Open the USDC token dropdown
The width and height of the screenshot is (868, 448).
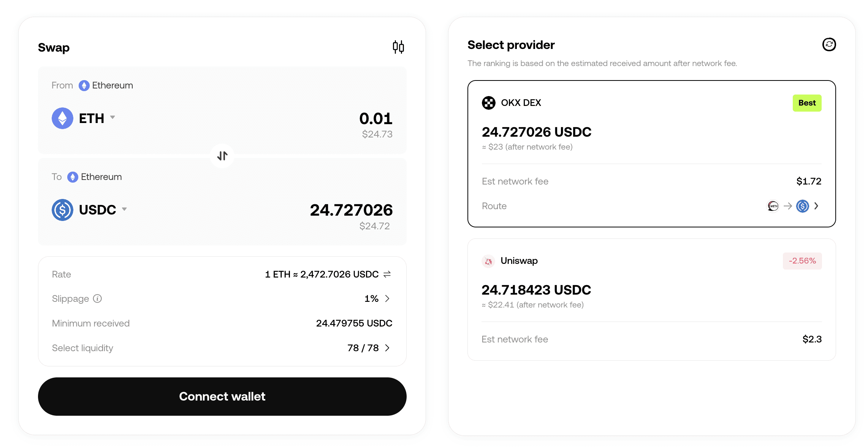(x=124, y=209)
